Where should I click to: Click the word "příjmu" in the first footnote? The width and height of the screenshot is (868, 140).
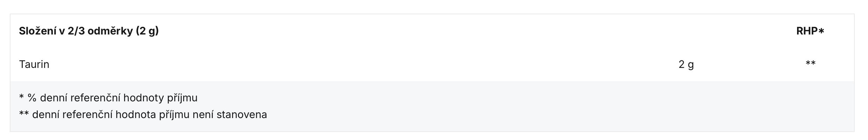click(182, 98)
